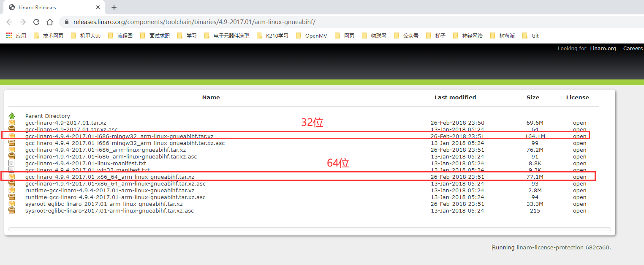644x265 pixels.
Task: Click the 76.2M size value
Action: (535, 150)
